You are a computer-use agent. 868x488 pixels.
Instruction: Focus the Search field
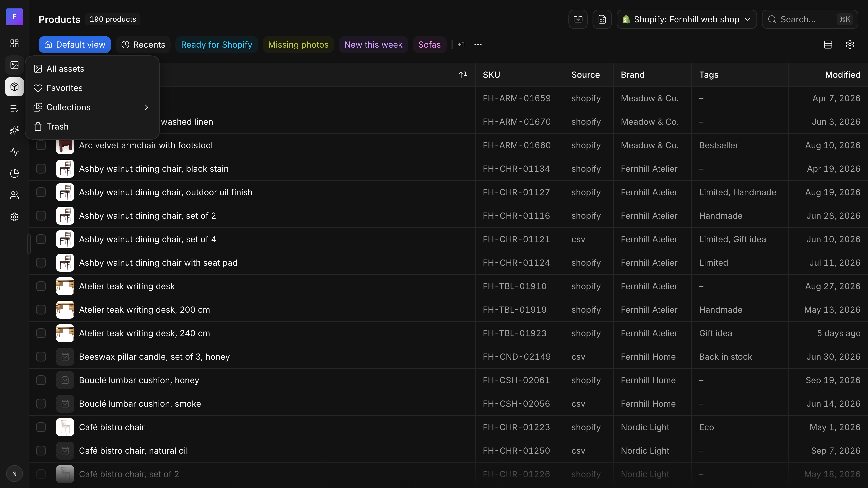tap(810, 19)
